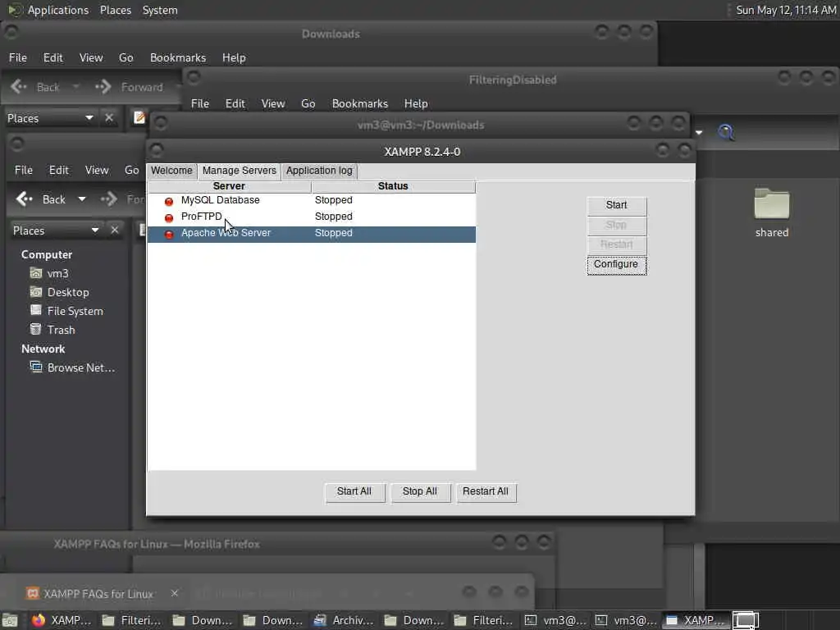Open Places menu in the top panel

click(x=116, y=10)
